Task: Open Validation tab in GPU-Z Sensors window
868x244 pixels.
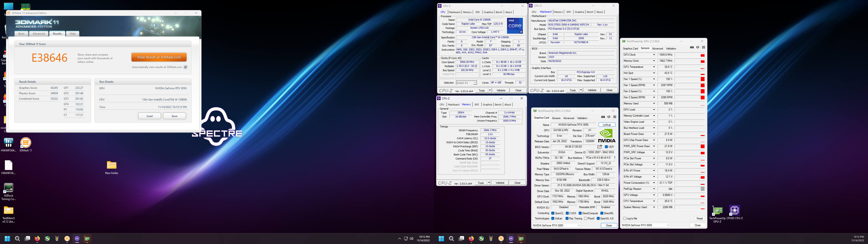Action: tap(671, 49)
